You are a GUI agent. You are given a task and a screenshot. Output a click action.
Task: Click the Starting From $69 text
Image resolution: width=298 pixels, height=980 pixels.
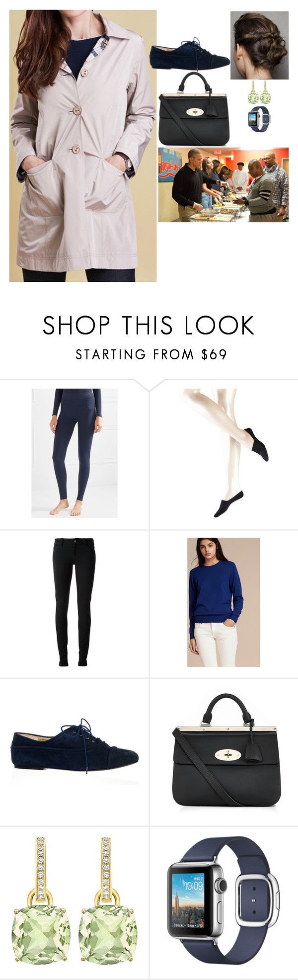pyautogui.click(x=151, y=354)
